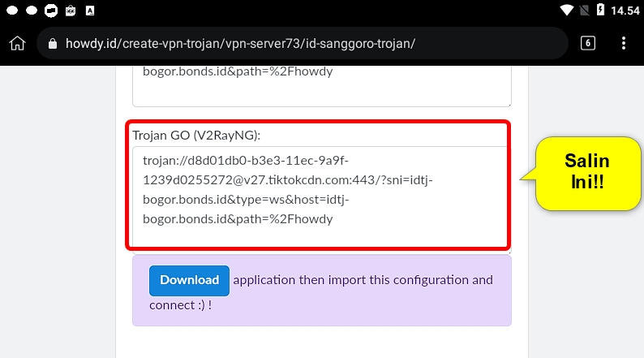This screenshot has height=358, width=644.
Task: Click the upper config textbox ending %2Fhowdy
Action: [x=321, y=86]
